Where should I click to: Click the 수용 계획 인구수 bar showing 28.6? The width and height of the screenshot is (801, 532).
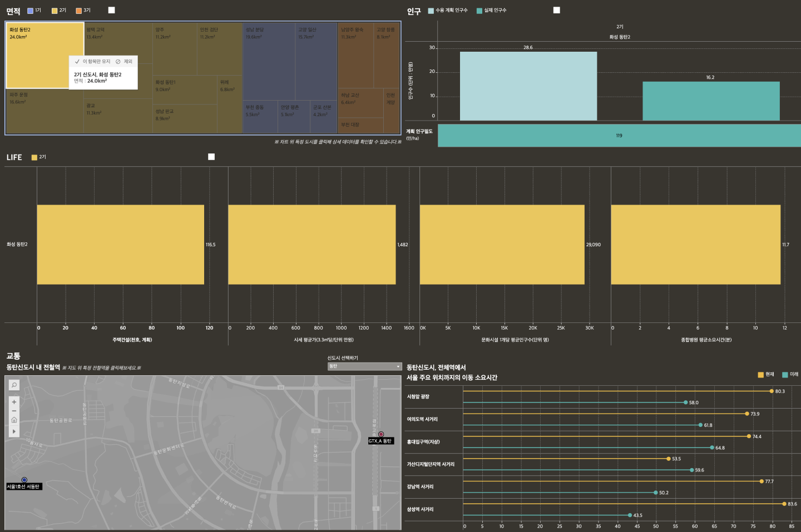coord(528,86)
